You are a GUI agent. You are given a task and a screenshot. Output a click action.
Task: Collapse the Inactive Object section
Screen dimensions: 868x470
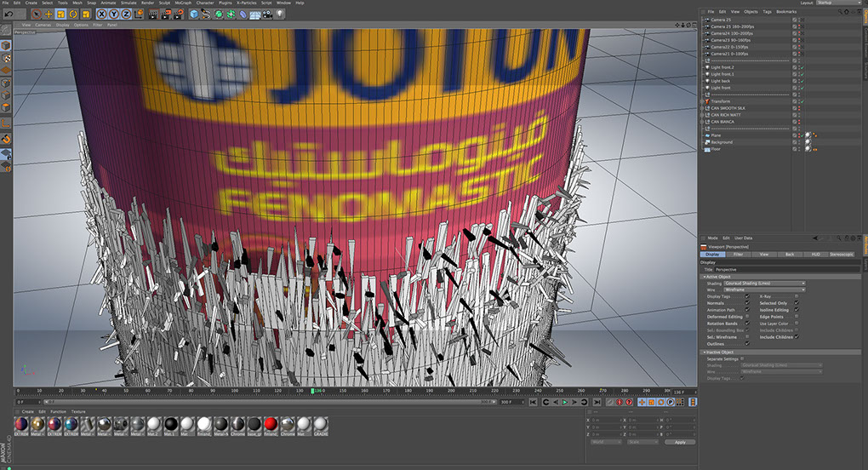(x=705, y=352)
